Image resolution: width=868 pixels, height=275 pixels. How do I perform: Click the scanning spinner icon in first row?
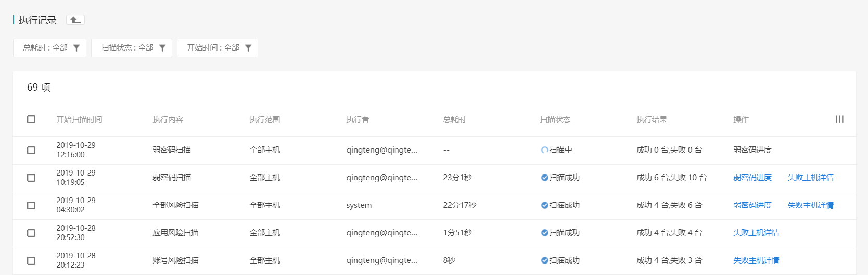coord(544,150)
